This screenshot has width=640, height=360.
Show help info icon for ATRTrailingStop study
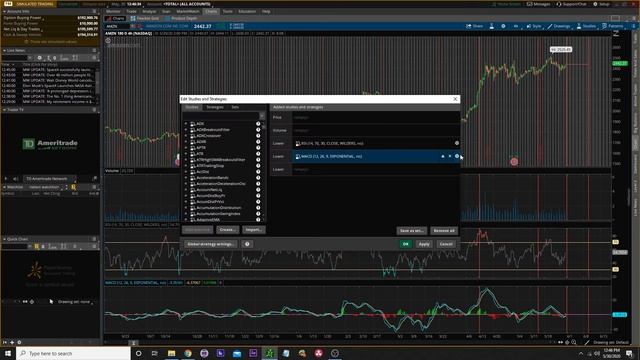tap(258, 166)
